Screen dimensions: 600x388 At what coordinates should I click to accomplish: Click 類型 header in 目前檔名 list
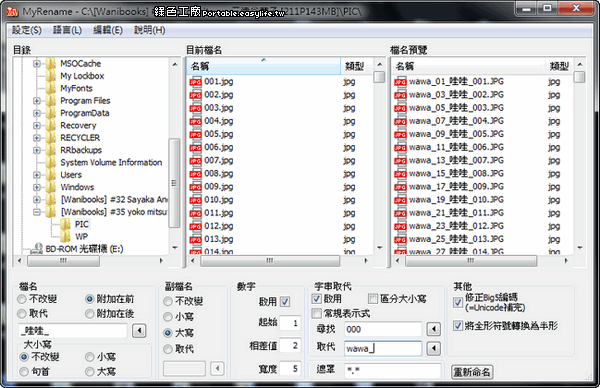tap(357, 66)
